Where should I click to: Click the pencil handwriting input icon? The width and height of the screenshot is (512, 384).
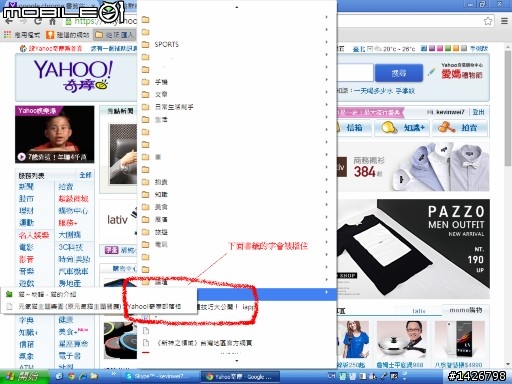pyautogui.click(x=432, y=72)
